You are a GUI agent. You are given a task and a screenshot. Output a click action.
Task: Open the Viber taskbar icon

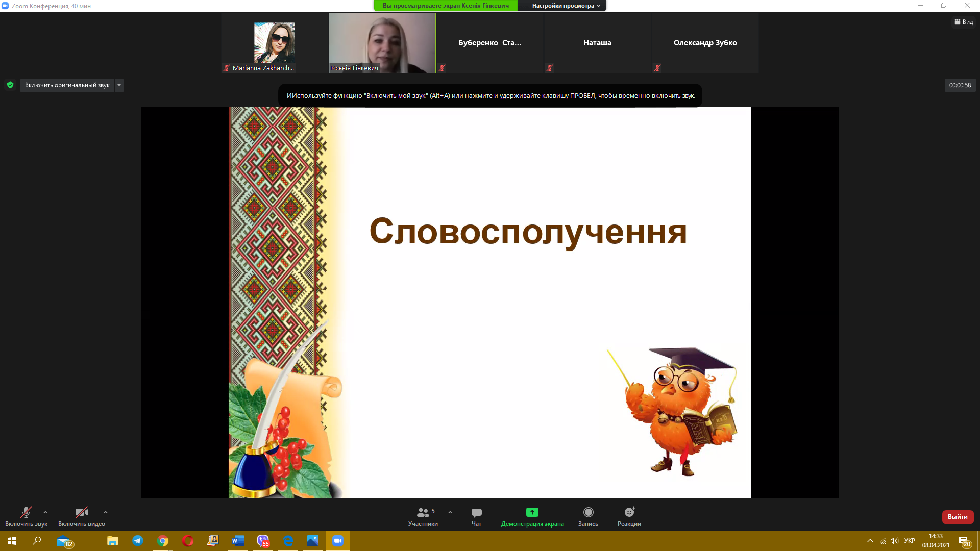point(263,541)
